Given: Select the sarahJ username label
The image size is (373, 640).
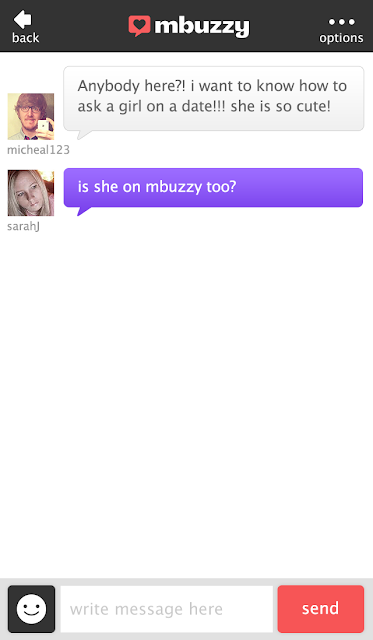Looking at the screenshot, I should 23,227.
